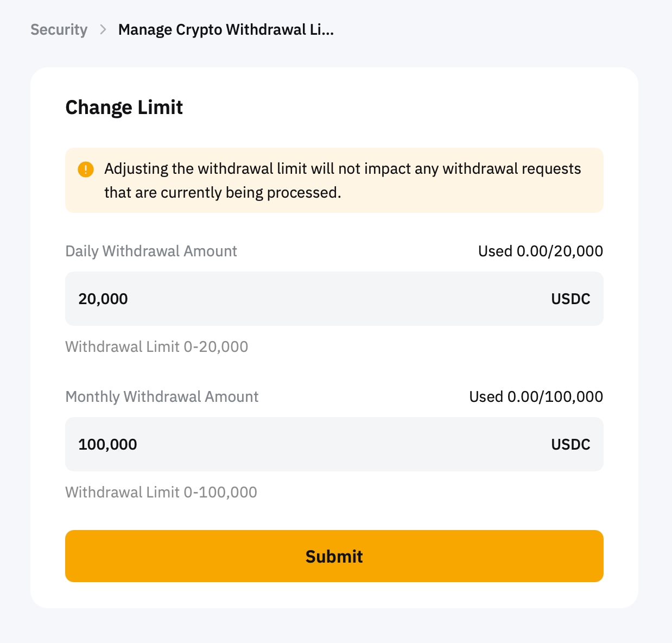Click Manage Crypto Withdrawal breadcrumb text
The width and height of the screenshot is (672, 643).
point(226,30)
